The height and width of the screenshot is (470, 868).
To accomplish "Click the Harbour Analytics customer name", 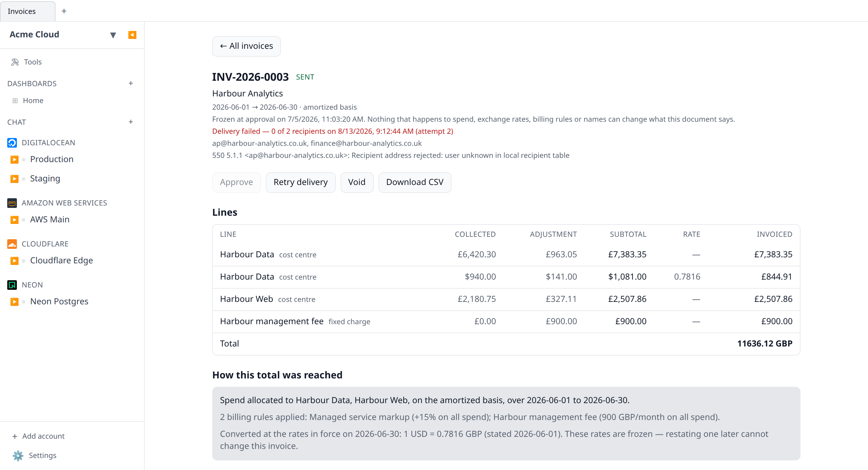I will 247,94.
